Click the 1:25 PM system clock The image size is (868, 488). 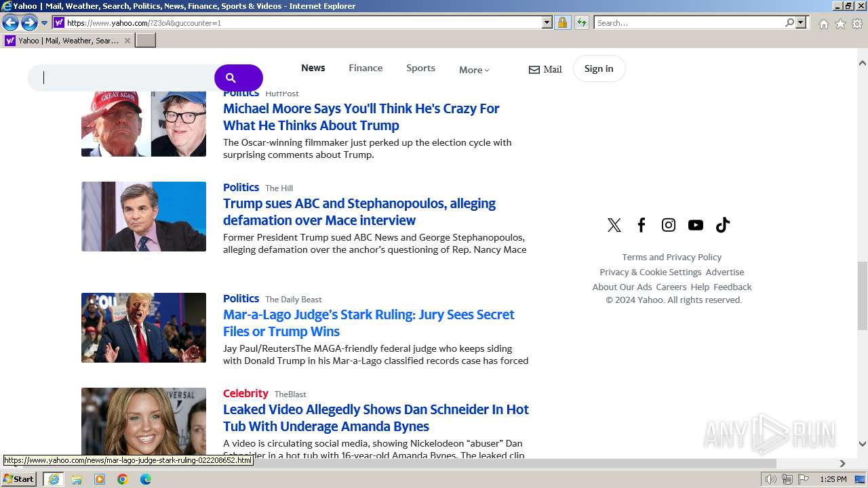(833, 479)
